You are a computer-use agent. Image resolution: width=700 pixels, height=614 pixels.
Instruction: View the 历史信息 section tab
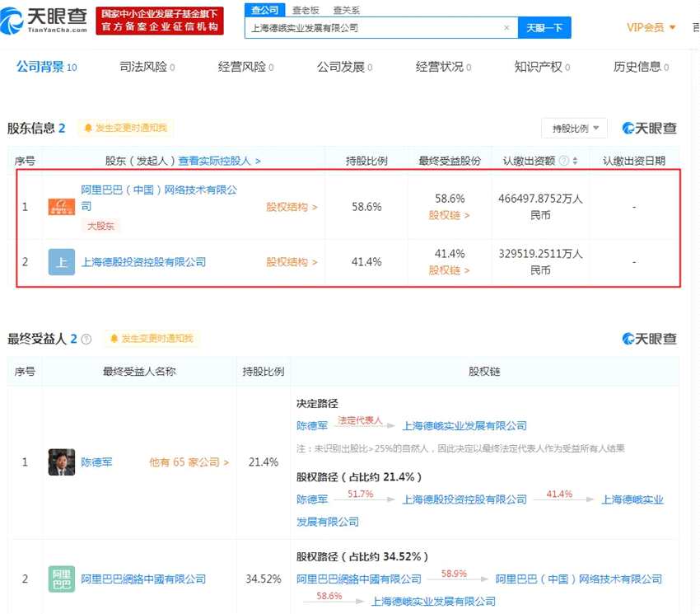pos(641,67)
